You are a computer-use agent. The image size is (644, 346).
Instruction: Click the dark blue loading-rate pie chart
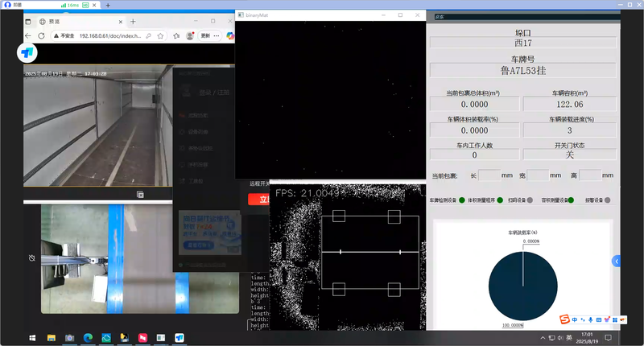click(522, 286)
